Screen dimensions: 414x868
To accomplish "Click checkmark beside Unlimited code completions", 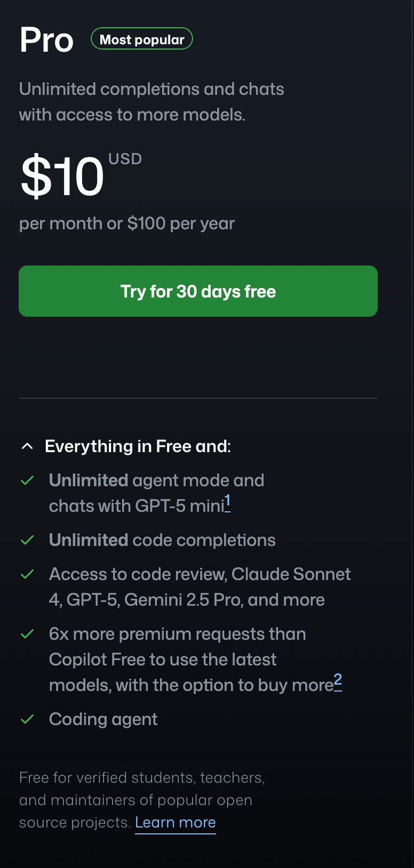I will click(x=27, y=540).
